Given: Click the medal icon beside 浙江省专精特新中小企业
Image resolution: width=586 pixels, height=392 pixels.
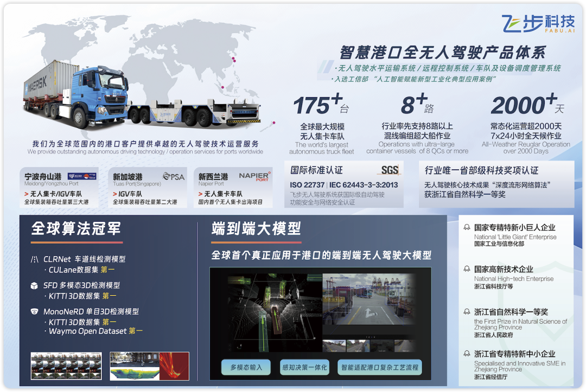Looking at the screenshot, I should point(467,354).
